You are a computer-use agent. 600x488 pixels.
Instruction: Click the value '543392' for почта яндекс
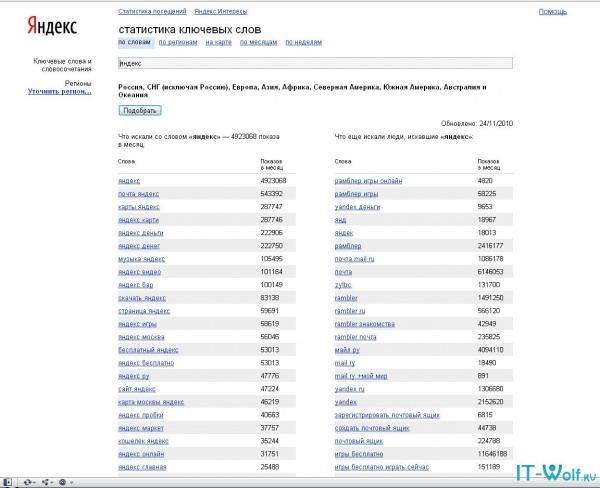tap(272, 194)
